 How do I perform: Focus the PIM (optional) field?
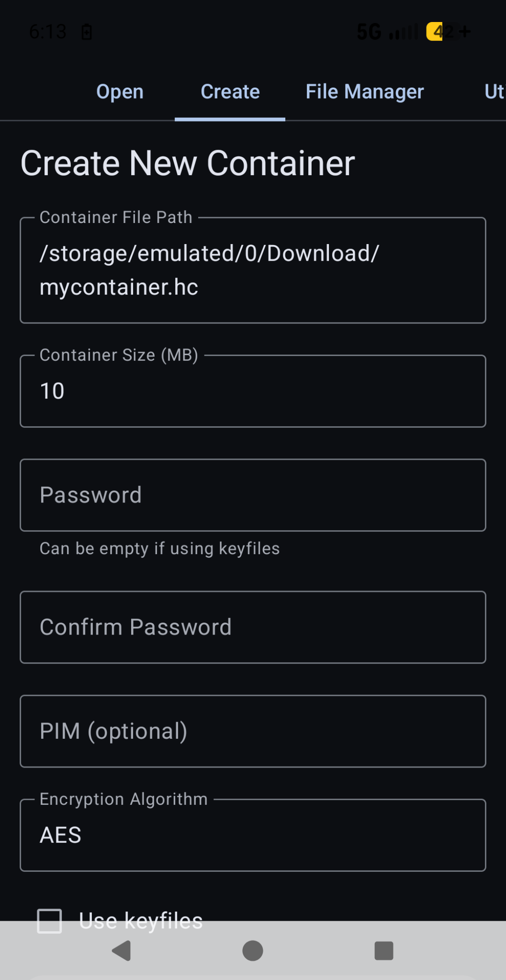click(253, 731)
